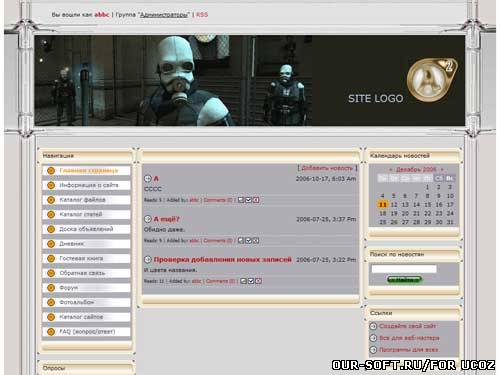Screen dimensions: 500x375
Task: Click author 'abbc' under entry 'A'
Action: [194, 200]
